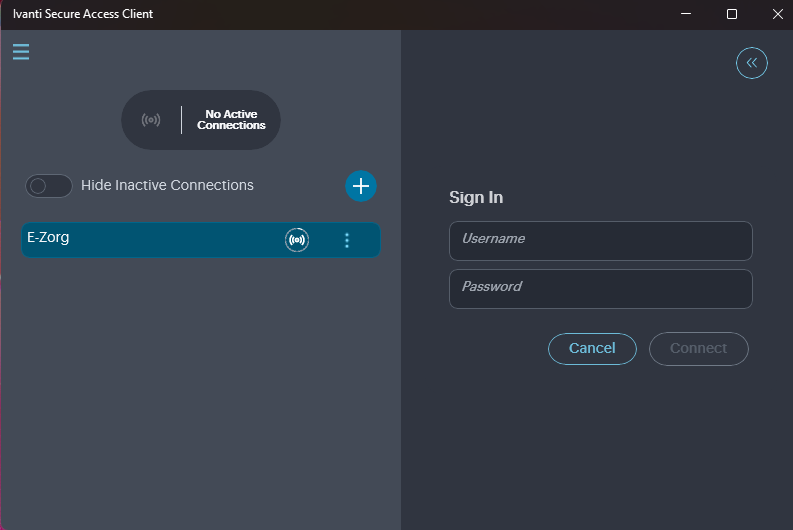The height and width of the screenshot is (530, 793).
Task: Click the Sign In heading
Action: pos(476,197)
